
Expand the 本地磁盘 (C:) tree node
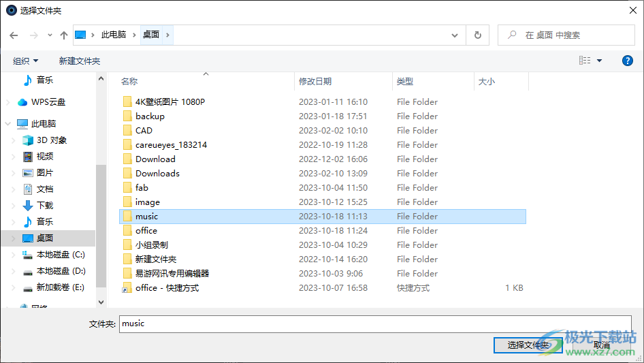tap(14, 255)
